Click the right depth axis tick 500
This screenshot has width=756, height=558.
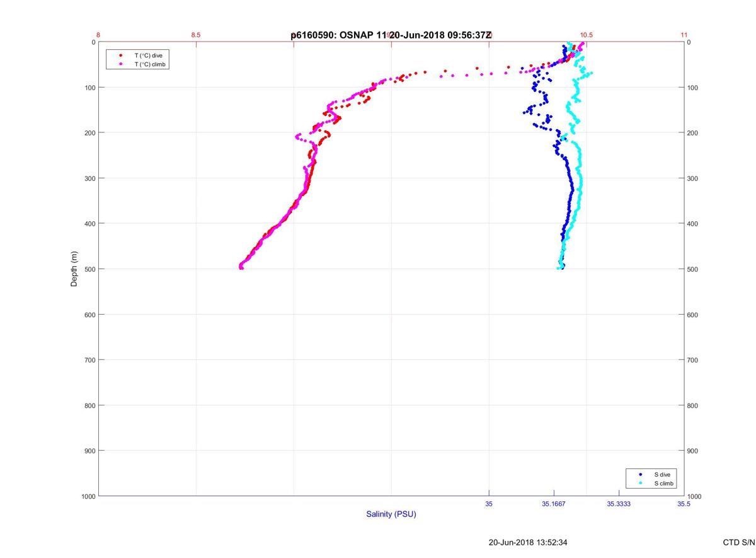tap(694, 269)
